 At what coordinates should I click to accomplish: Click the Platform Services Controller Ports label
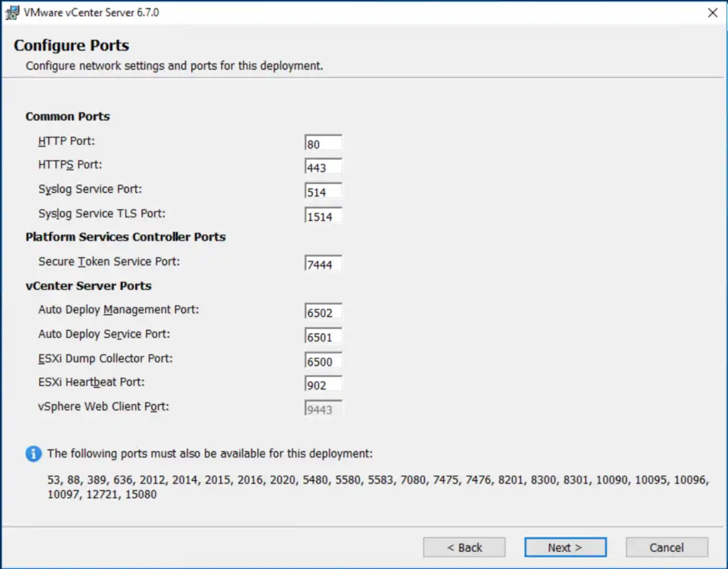[125, 237]
